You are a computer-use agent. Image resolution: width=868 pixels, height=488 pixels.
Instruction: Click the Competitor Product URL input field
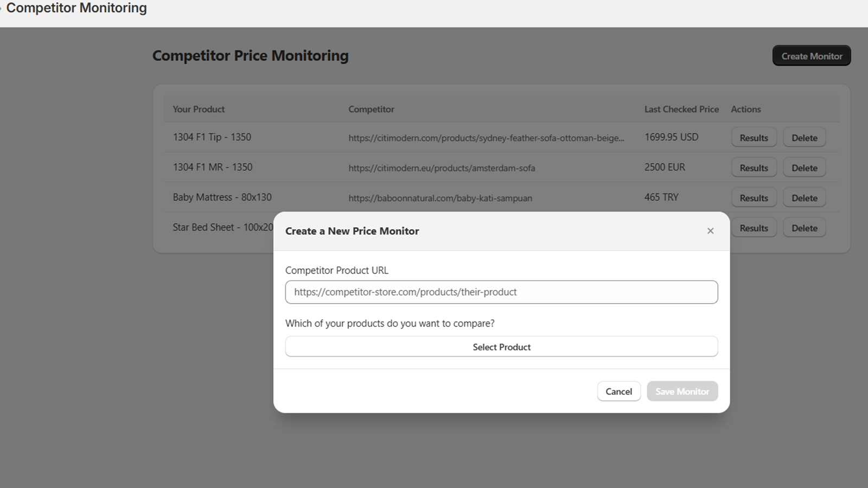pos(501,292)
